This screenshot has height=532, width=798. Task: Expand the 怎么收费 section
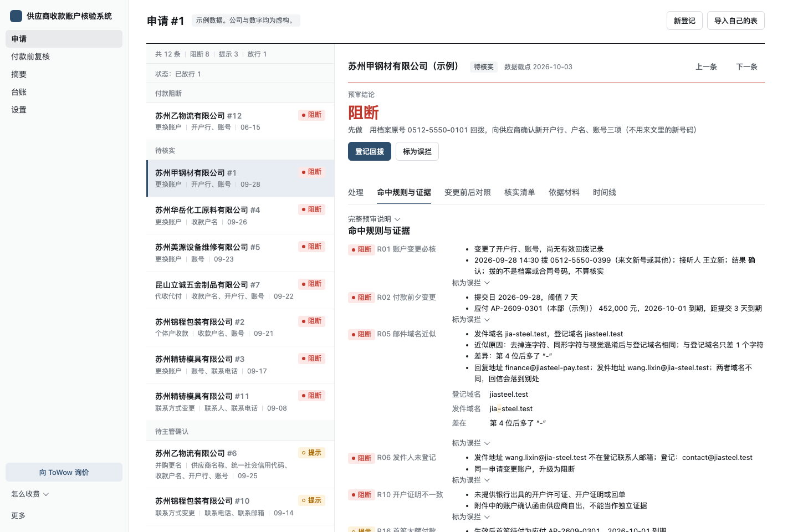(30, 494)
